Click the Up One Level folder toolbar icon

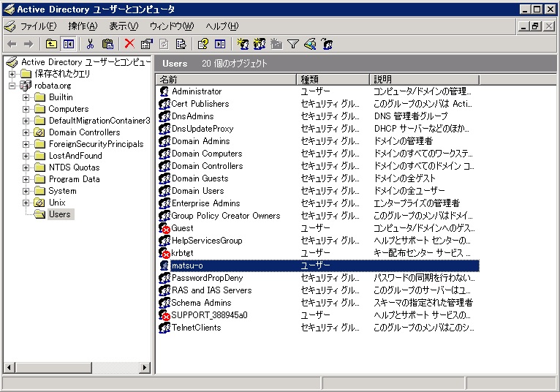(51, 45)
